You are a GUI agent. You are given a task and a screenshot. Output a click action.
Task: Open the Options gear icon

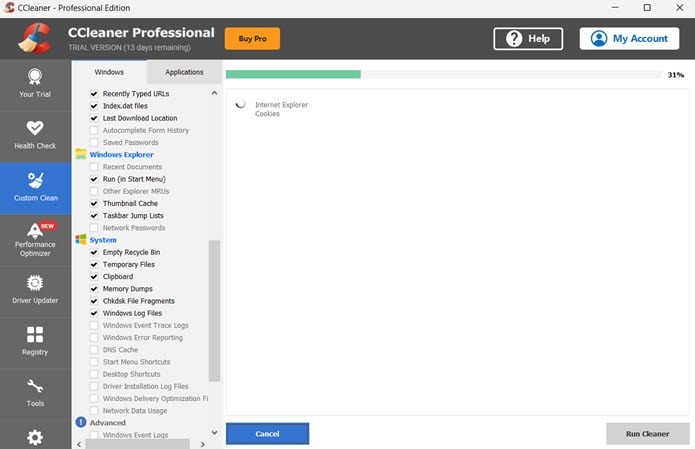coord(35,438)
